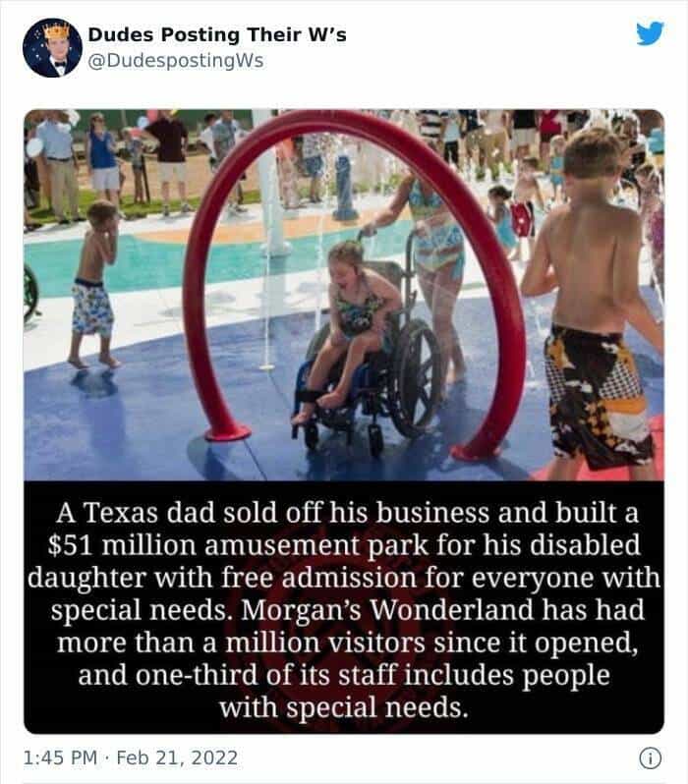Click the crown on the profile avatar
688x784 pixels.
click(57, 31)
